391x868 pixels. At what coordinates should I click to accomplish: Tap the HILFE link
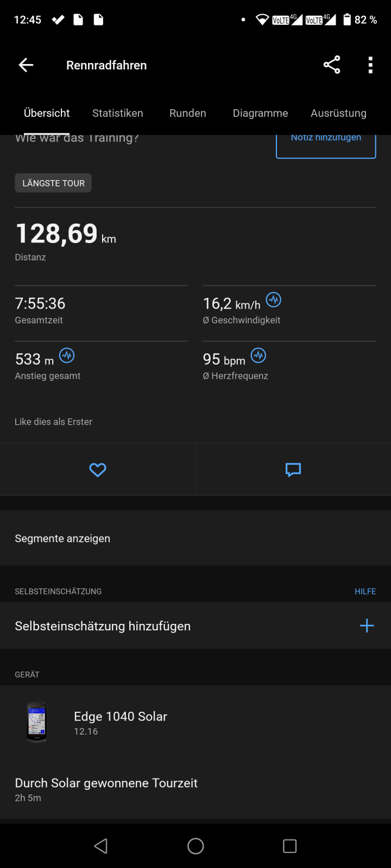coord(365,591)
